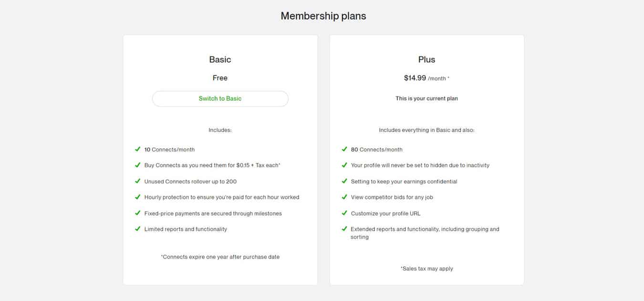Click checkmark beside 10 Connects/month
The width and height of the screenshot is (644, 301).
pyautogui.click(x=138, y=150)
